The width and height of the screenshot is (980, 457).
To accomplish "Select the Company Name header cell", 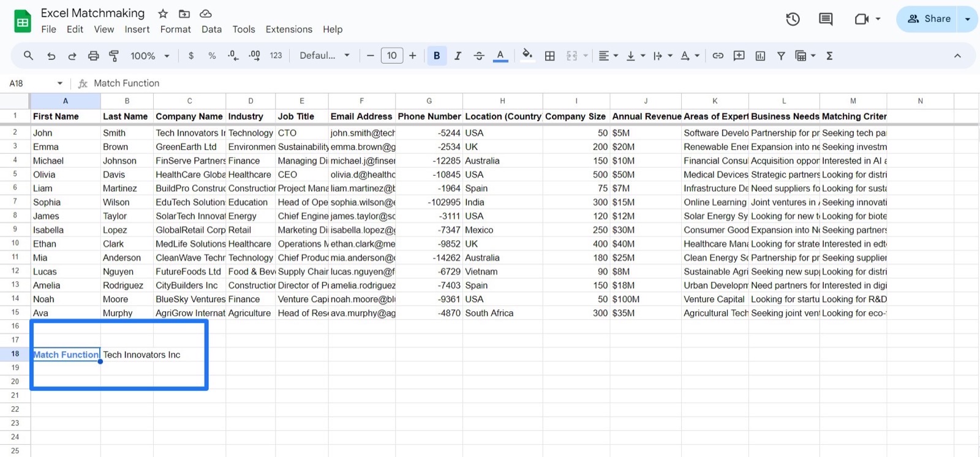I will [x=189, y=116].
